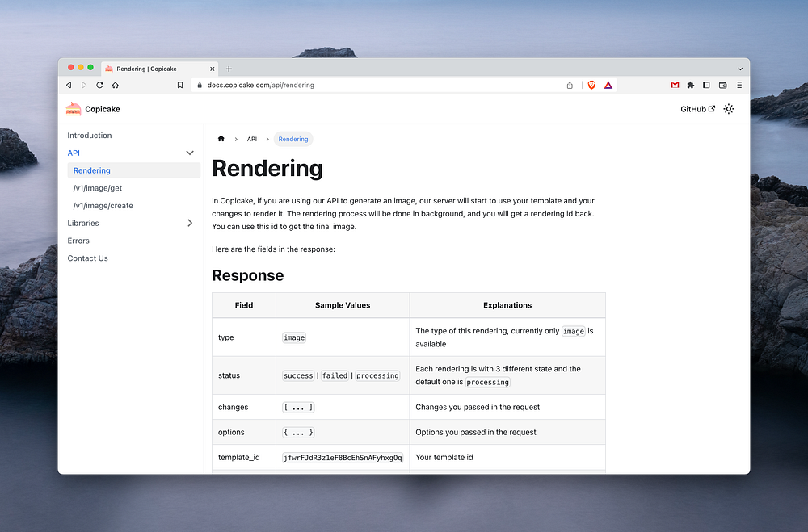Click the template id sample value jfwrFJdR3z1eF8BcEhSnAFyhxg0q
This screenshot has height=532, width=808.
343,457
